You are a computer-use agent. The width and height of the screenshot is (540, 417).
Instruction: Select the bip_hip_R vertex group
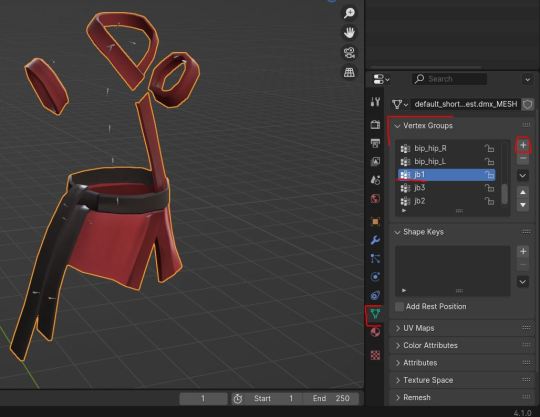(447, 148)
